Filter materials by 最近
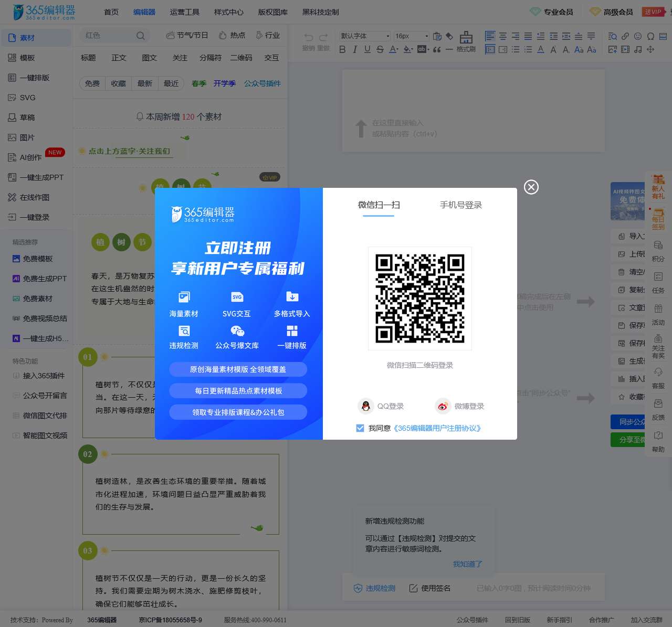672x627 pixels. click(171, 83)
